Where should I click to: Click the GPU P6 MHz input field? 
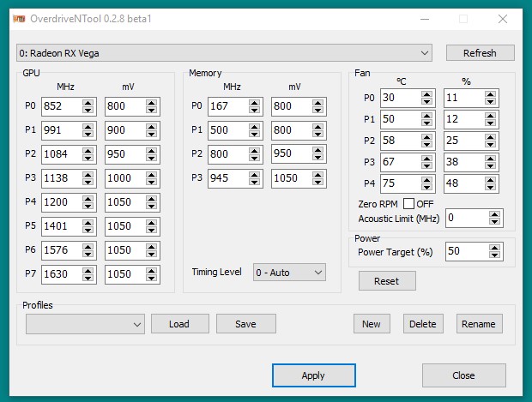click(x=61, y=250)
